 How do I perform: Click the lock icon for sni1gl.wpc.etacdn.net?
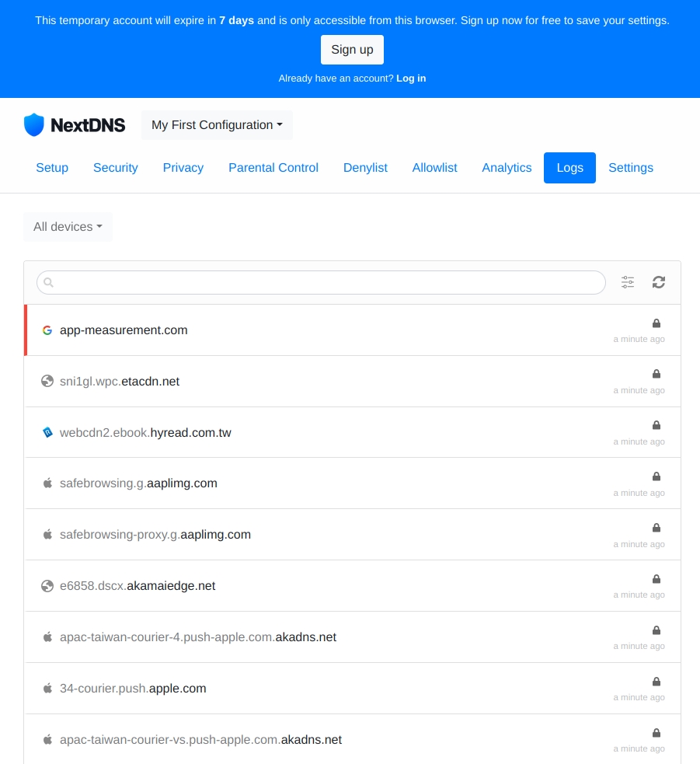click(x=656, y=374)
